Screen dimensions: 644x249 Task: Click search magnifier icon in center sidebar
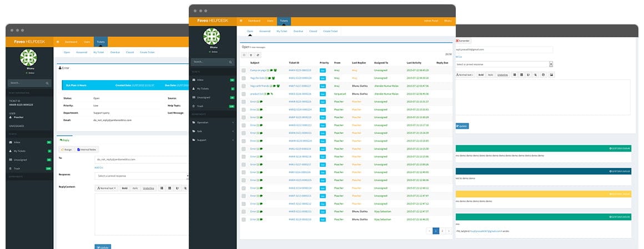(231, 62)
